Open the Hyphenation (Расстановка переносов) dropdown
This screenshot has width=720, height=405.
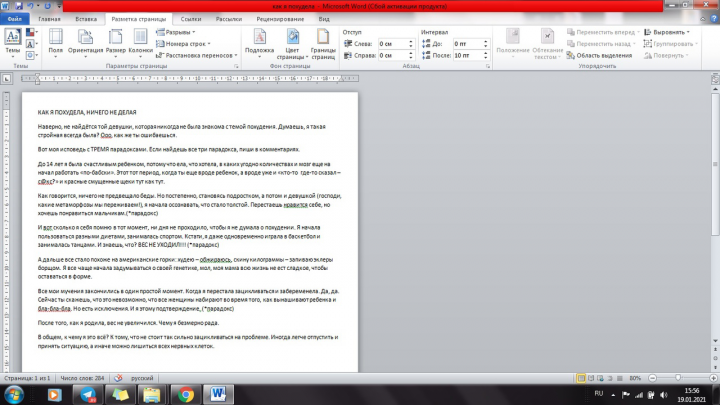(197, 55)
